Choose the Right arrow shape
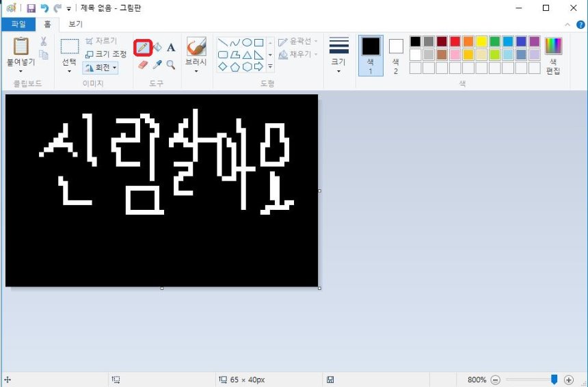This screenshot has width=588, height=387. 258,67
